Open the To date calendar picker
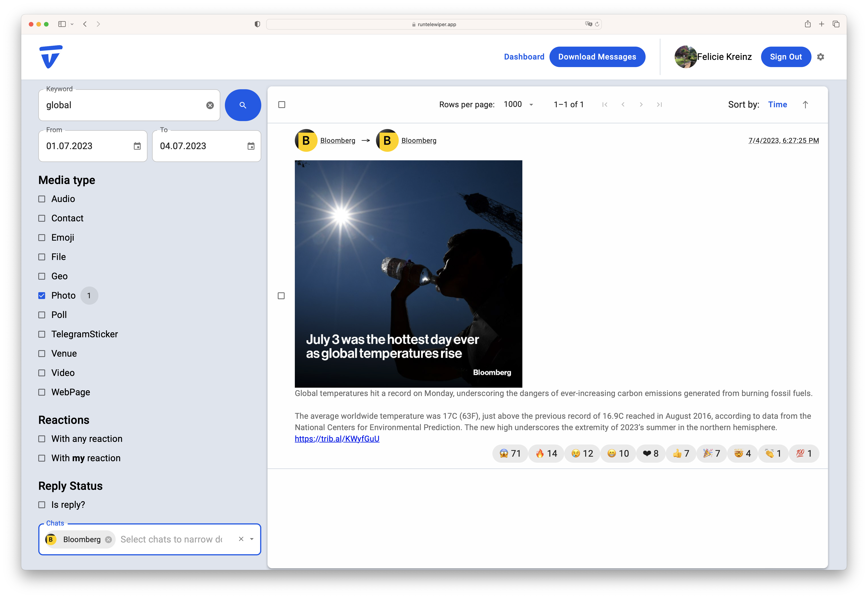Viewport: 868px width, 598px height. [251, 146]
